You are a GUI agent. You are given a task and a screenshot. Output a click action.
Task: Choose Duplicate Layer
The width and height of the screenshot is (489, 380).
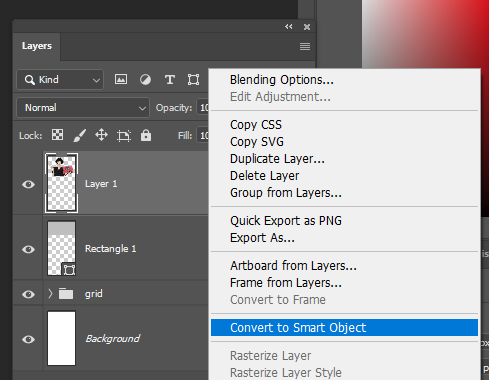pyautogui.click(x=277, y=159)
